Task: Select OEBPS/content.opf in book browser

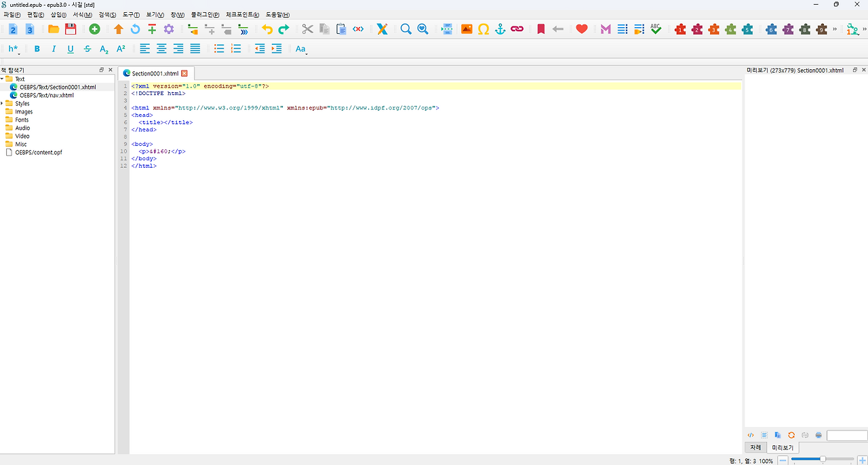Action: pyautogui.click(x=39, y=153)
